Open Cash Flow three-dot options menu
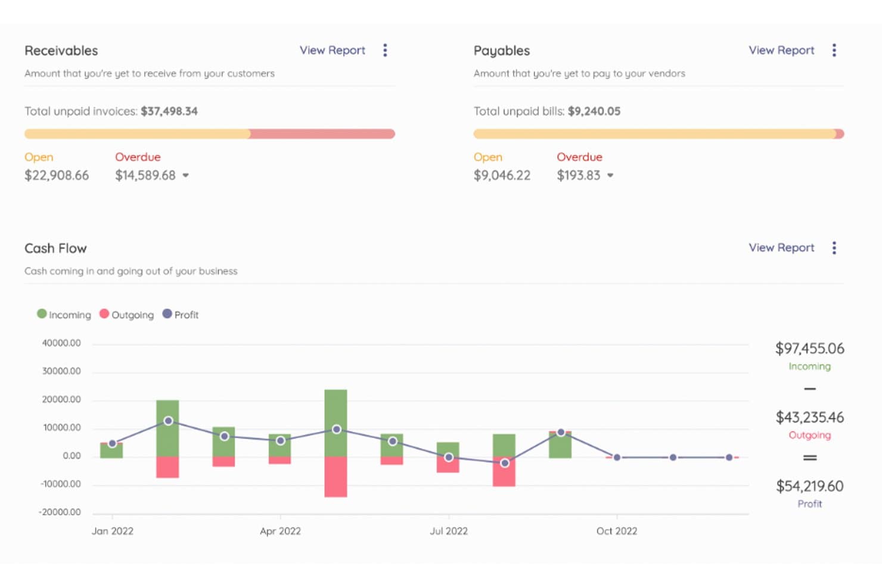 (834, 248)
